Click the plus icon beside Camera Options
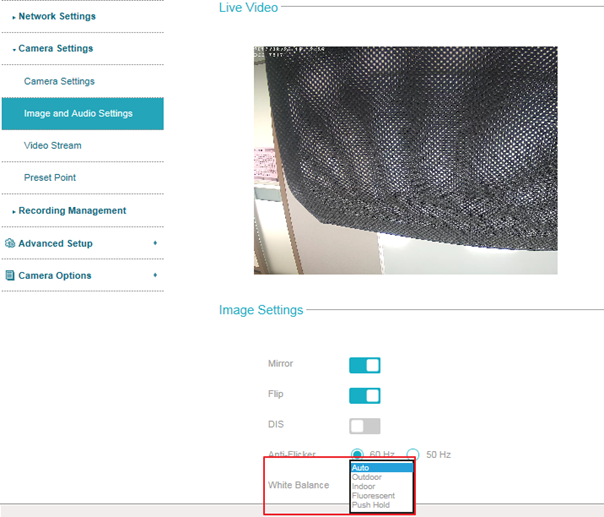The height and width of the screenshot is (517, 604). tap(155, 275)
